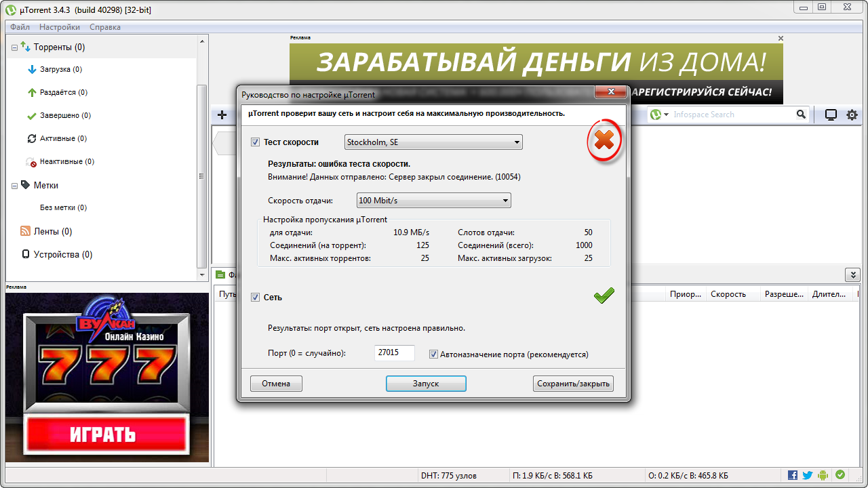The image size is (868, 488).
Task: Open the Stockholm, SE server dropdown
Action: click(x=434, y=142)
